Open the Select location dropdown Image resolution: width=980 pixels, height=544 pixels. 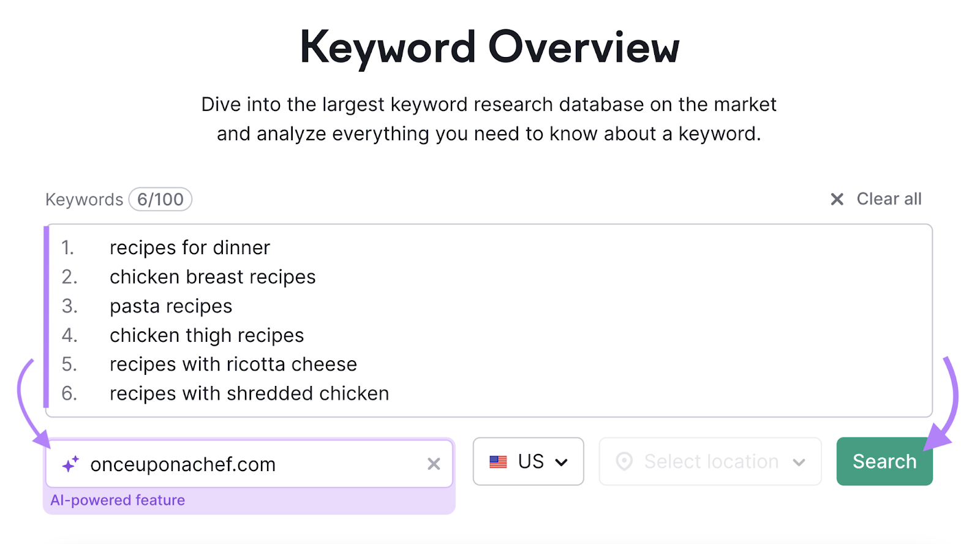point(709,461)
